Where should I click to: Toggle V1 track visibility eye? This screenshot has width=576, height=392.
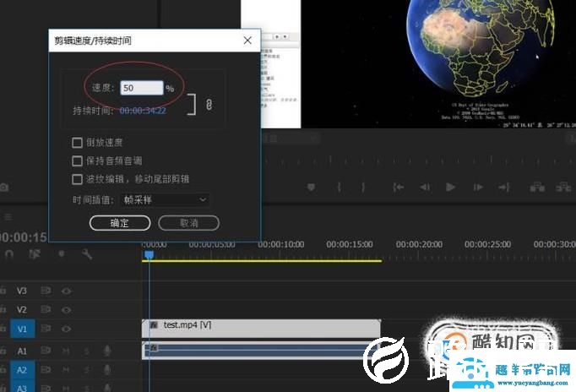coord(66,329)
